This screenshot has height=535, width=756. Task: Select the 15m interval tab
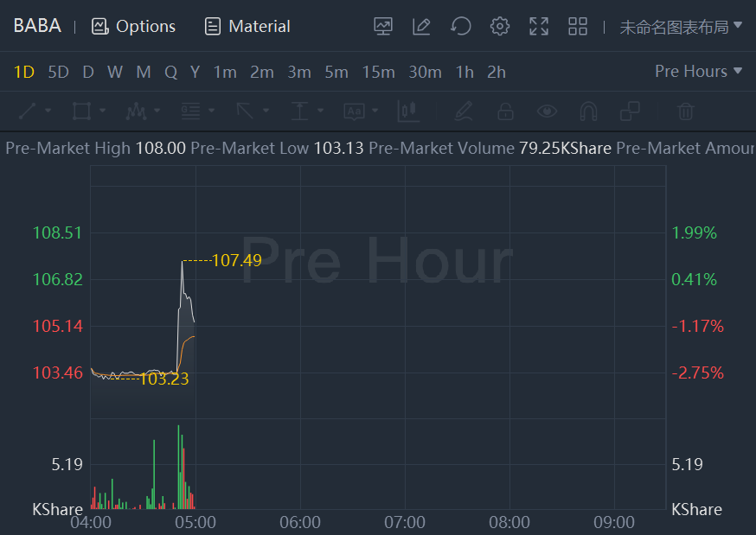[x=378, y=72]
